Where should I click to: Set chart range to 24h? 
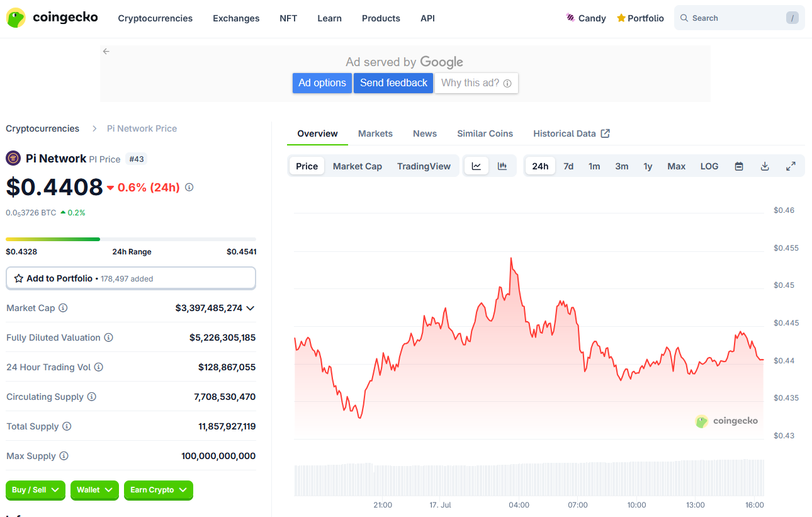pyautogui.click(x=540, y=166)
